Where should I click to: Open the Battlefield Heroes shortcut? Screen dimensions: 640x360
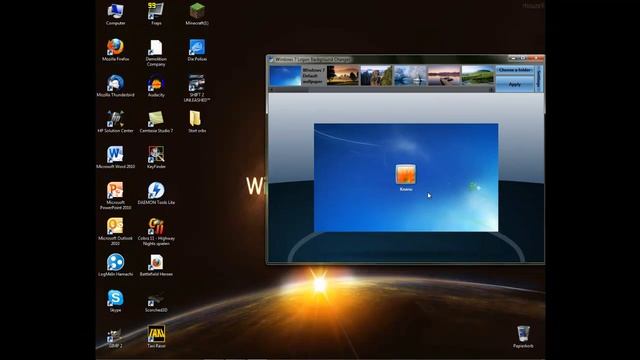click(x=156, y=265)
